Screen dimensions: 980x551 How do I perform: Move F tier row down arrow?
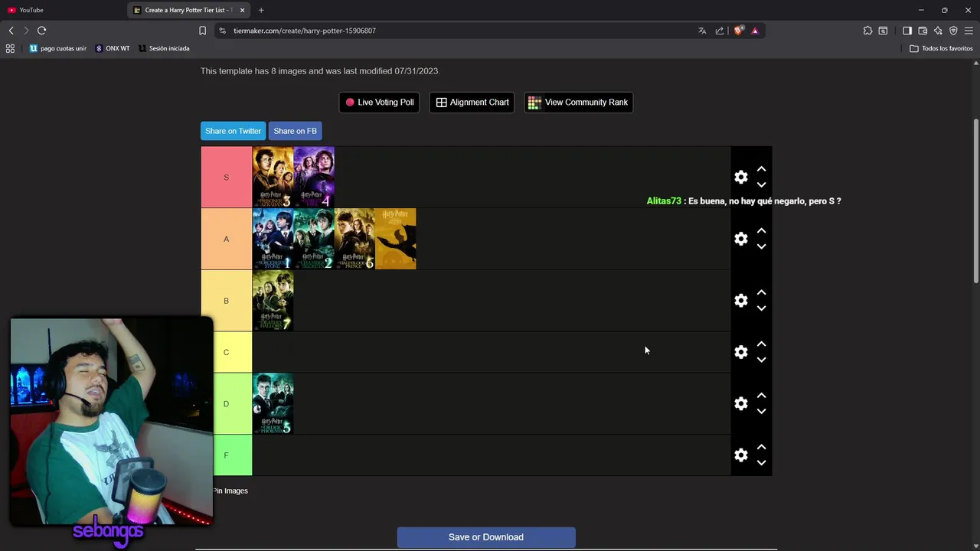(x=761, y=463)
